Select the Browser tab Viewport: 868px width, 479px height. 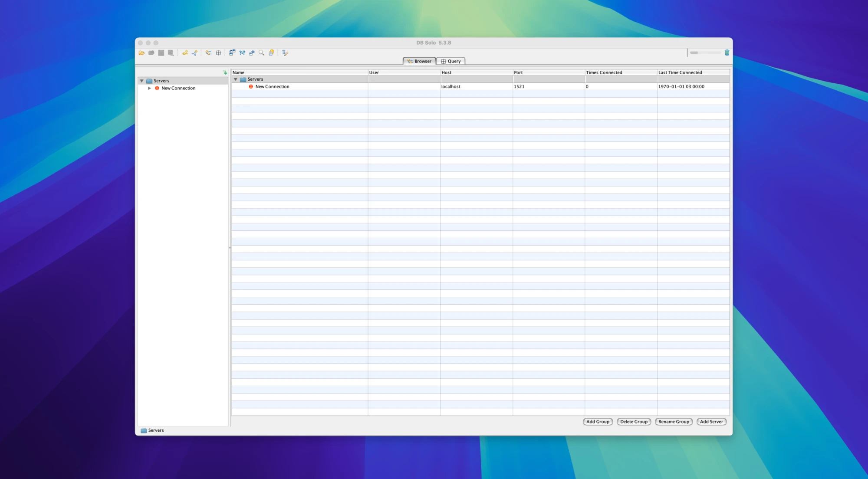tap(419, 61)
